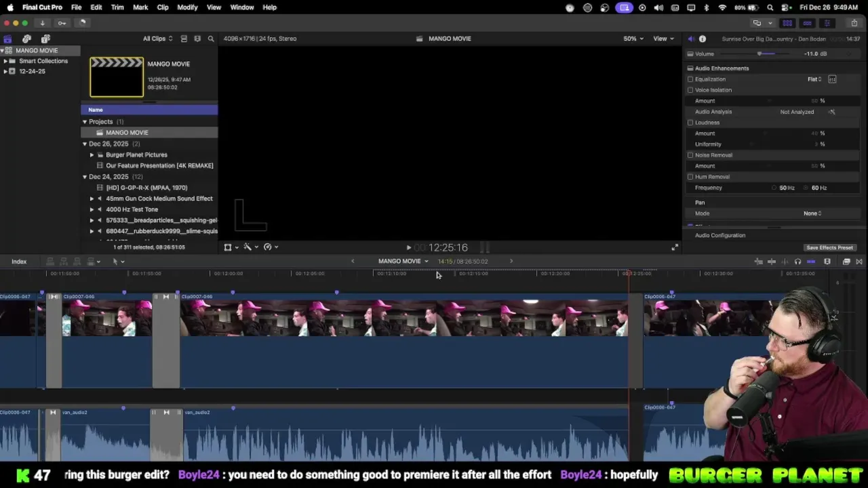The height and width of the screenshot is (488, 868).
Task: Open the transform crop tool menu
Action: (x=231, y=247)
